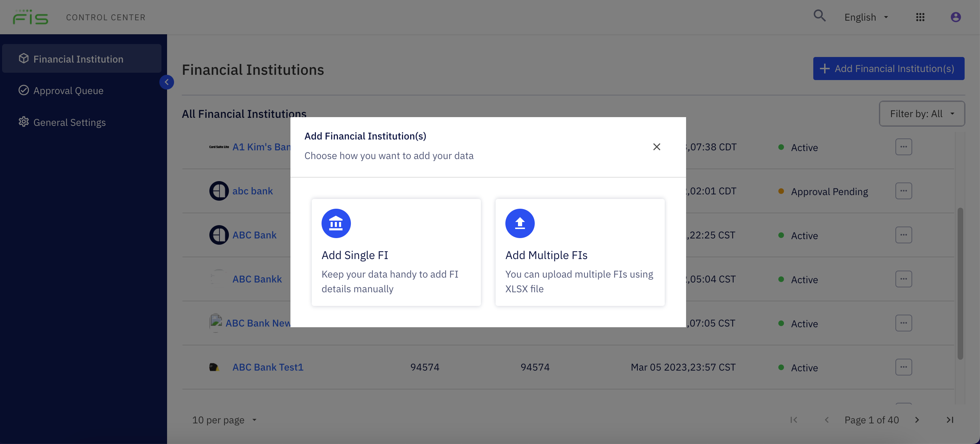Click the FIS logo in the top bar
The width and height of the screenshot is (980, 444).
click(x=30, y=17)
